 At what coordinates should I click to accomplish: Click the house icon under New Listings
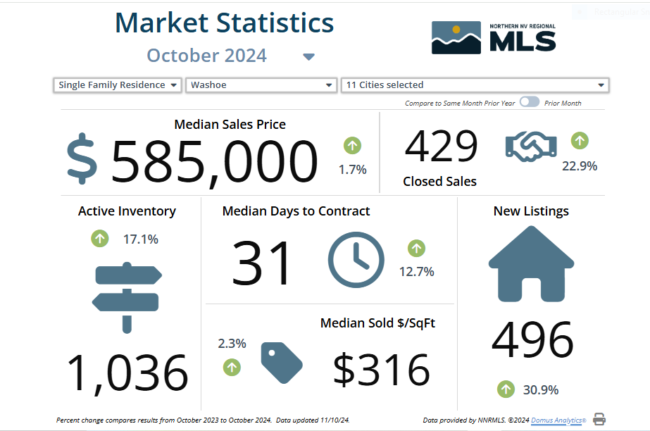click(531, 263)
